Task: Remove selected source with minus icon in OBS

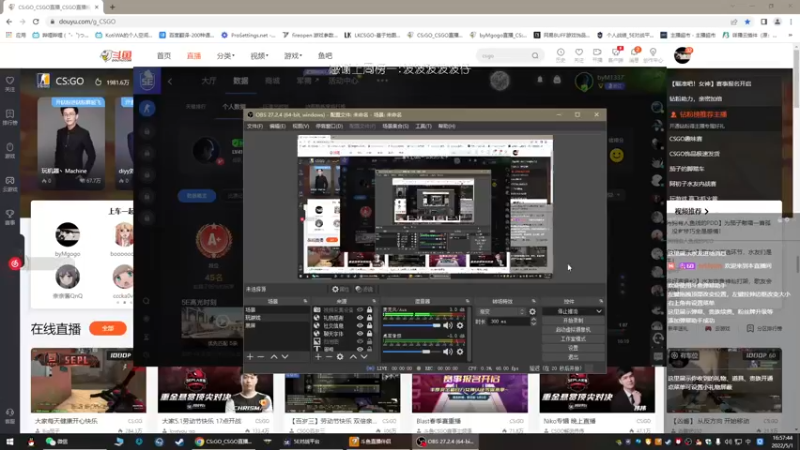Action: coord(329,357)
